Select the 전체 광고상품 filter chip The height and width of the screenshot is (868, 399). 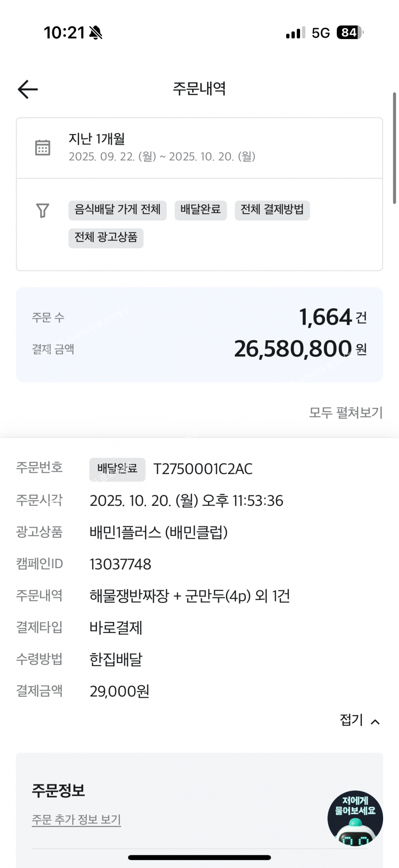click(106, 238)
